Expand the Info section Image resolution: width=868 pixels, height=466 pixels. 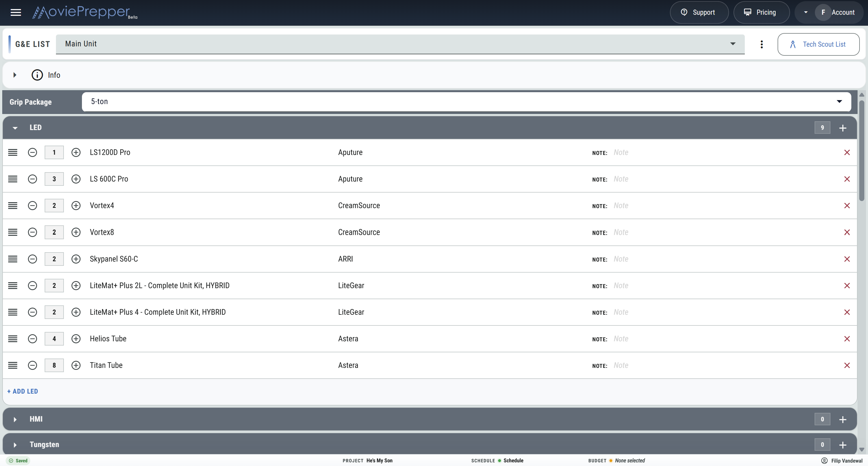[x=15, y=75]
